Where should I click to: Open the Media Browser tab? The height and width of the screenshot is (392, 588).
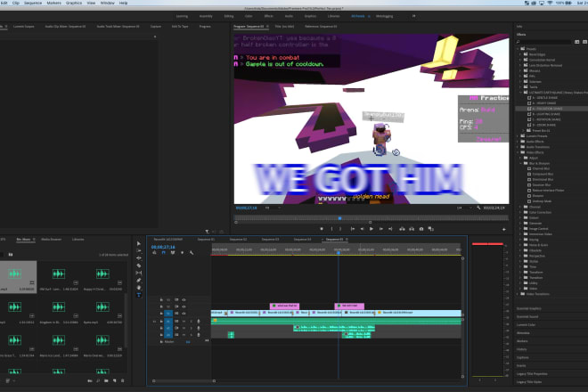(x=52, y=240)
